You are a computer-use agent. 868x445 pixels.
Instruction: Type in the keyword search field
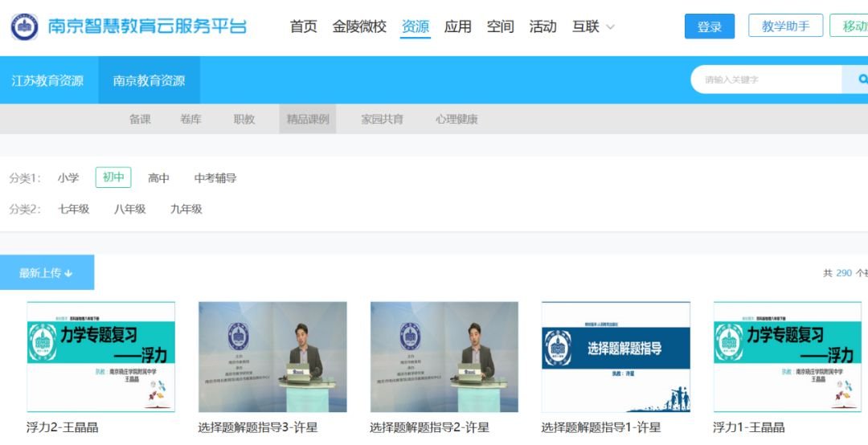tap(764, 80)
